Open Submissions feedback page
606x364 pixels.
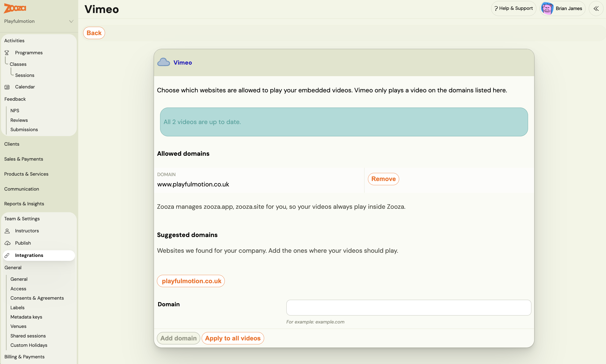[24, 129]
